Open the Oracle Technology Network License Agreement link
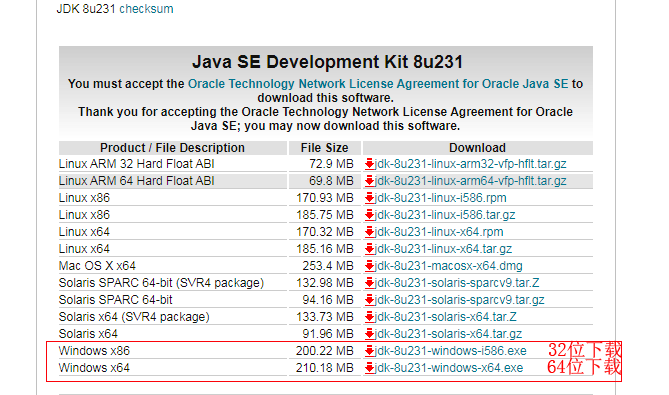The width and height of the screenshot is (669, 395). pos(378,84)
